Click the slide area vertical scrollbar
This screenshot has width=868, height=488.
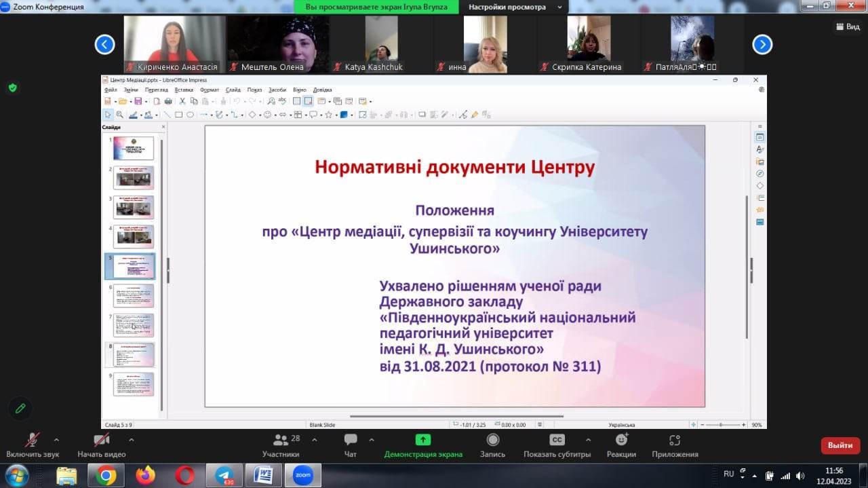tap(747, 267)
